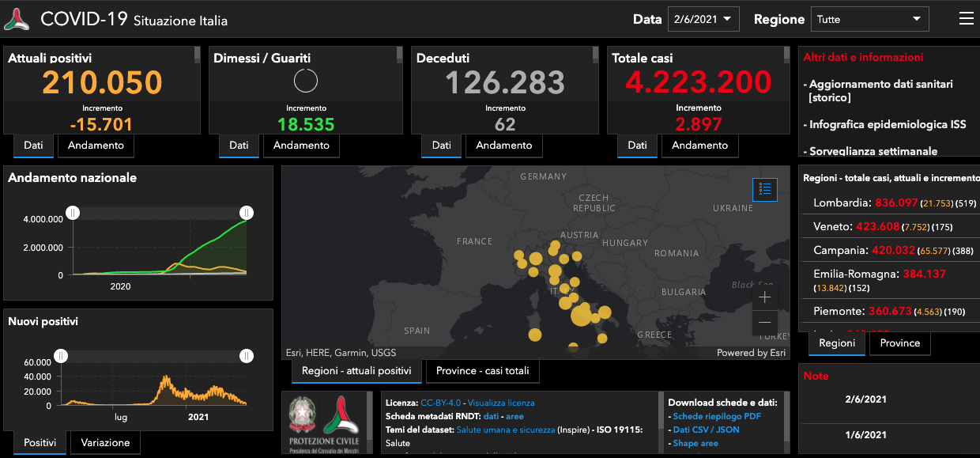
Task: Grab left range handle on Andamento nazionale chart
Action: (x=73, y=213)
